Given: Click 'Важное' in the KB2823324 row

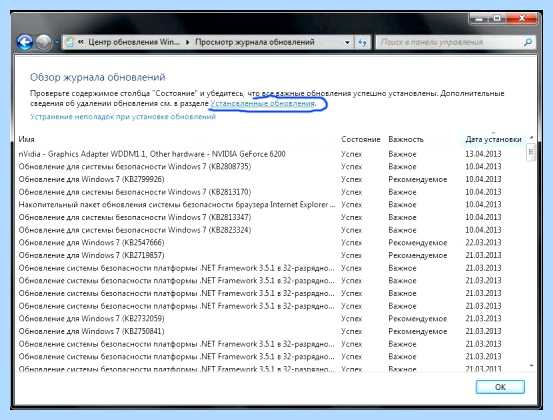Looking at the screenshot, I should 402,230.
